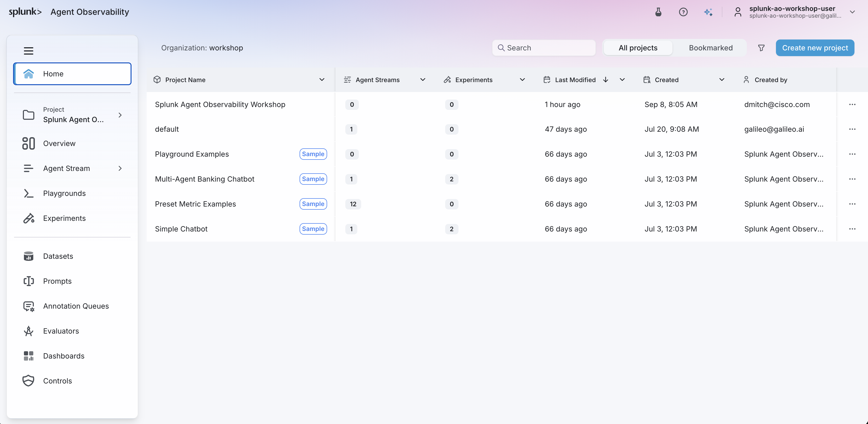Image resolution: width=868 pixels, height=424 pixels.
Task: Open more options for Simple Chatbot row
Action: 852,229
